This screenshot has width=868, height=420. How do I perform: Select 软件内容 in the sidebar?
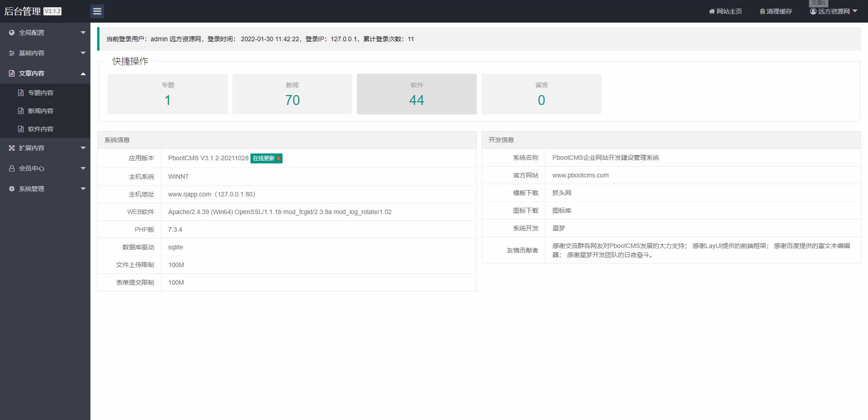point(40,129)
